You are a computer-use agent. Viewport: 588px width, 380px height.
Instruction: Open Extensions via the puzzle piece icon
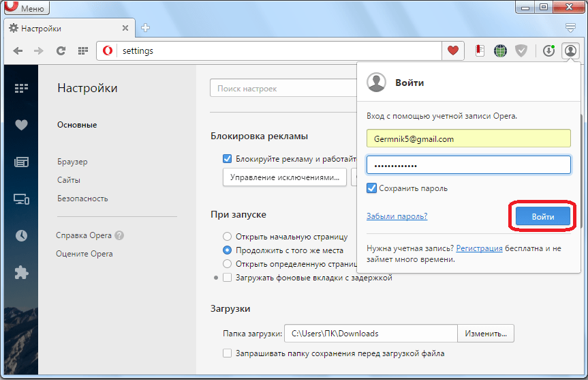point(21,272)
